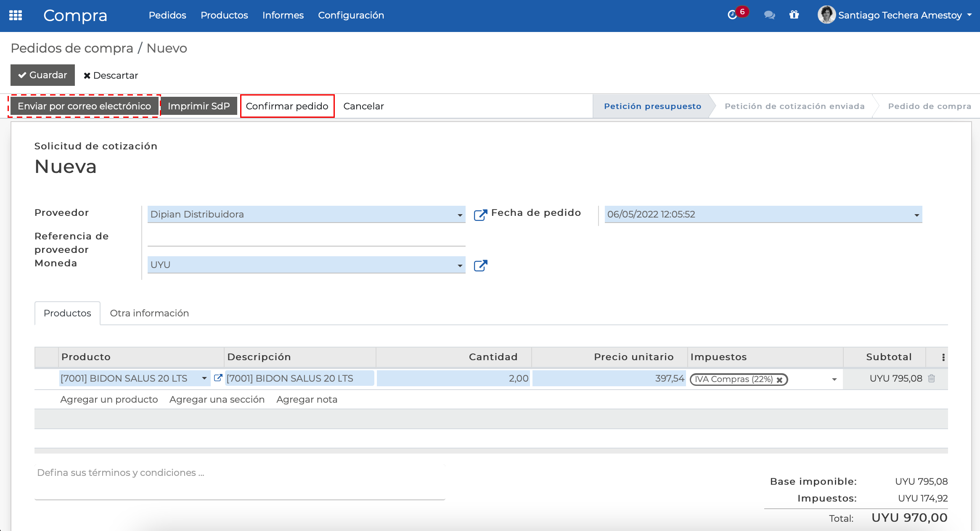Screen dimensions: 980x531
Task: Select the Pedido de compra status stage
Action: (929, 106)
